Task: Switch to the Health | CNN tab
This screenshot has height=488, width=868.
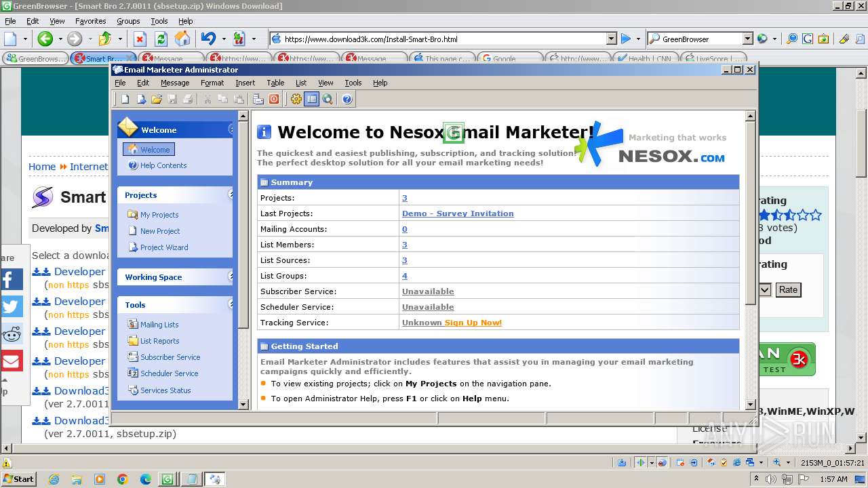Action: [x=646, y=58]
